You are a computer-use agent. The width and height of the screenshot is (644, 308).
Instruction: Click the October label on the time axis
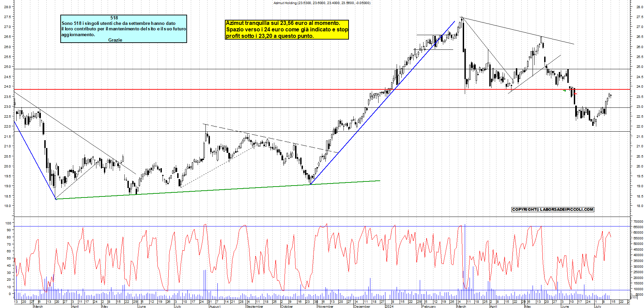[287, 306]
